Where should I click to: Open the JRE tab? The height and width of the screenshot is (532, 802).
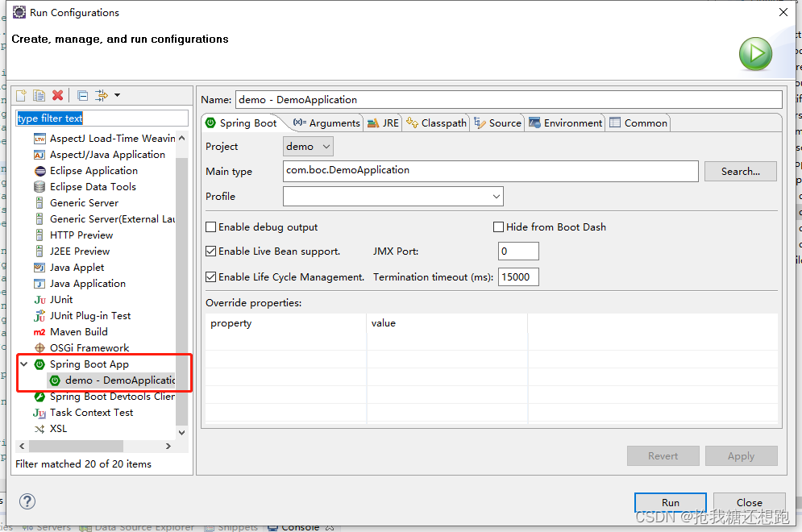tap(383, 123)
